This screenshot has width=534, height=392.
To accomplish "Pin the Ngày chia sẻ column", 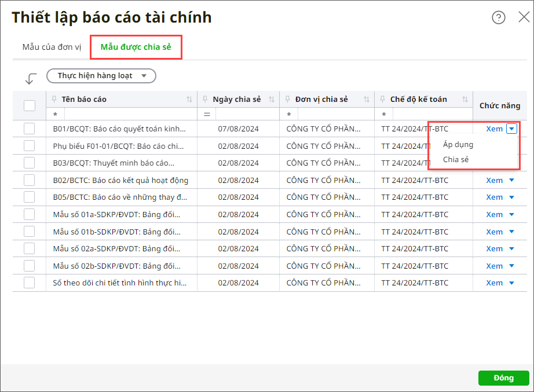I will (x=205, y=99).
